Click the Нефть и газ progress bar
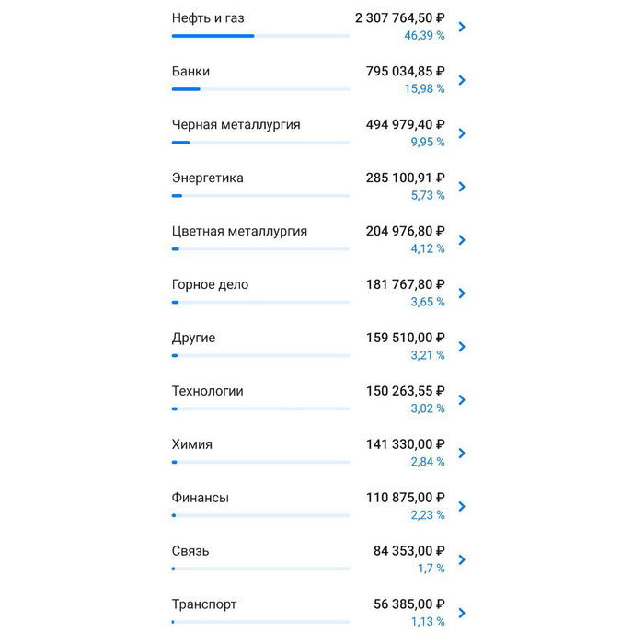The height and width of the screenshot is (644, 644). click(260, 36)
